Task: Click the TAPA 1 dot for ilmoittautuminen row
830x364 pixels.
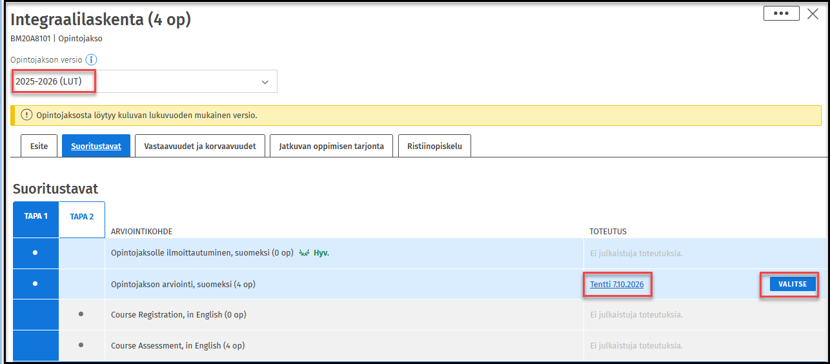Action: click(x=35, y=253)
